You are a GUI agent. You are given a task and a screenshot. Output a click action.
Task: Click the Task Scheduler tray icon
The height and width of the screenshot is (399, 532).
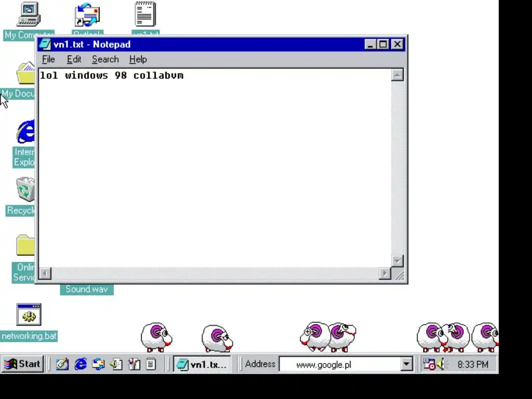(429, 364)
